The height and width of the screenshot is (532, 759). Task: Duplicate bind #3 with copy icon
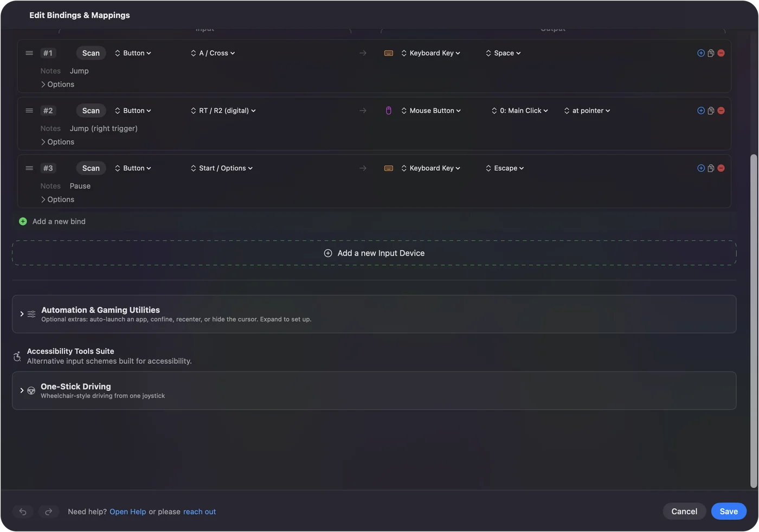tap(711, 168)
